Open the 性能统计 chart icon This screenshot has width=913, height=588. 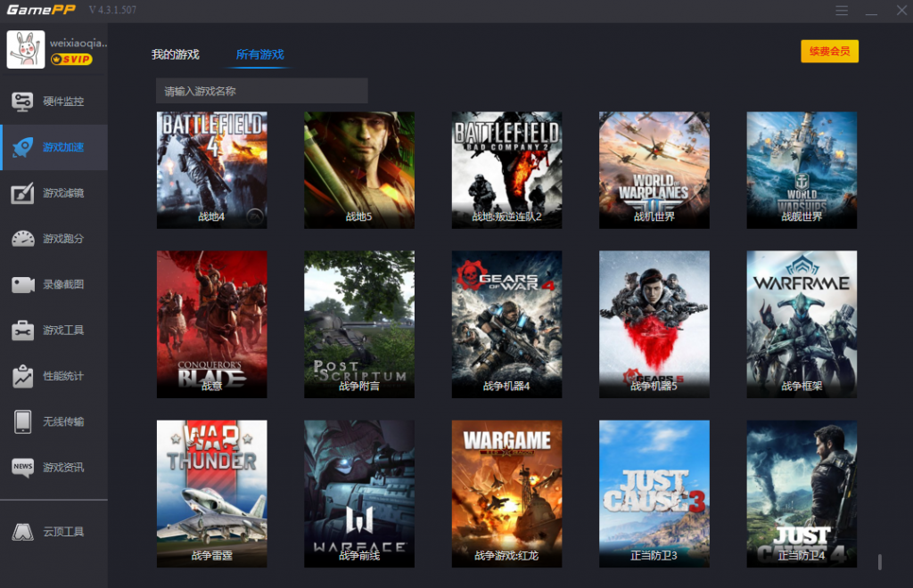(22, 376)
